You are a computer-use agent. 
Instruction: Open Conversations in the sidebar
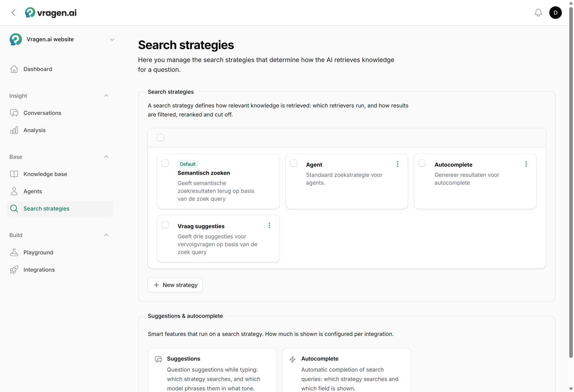point(60,113)
